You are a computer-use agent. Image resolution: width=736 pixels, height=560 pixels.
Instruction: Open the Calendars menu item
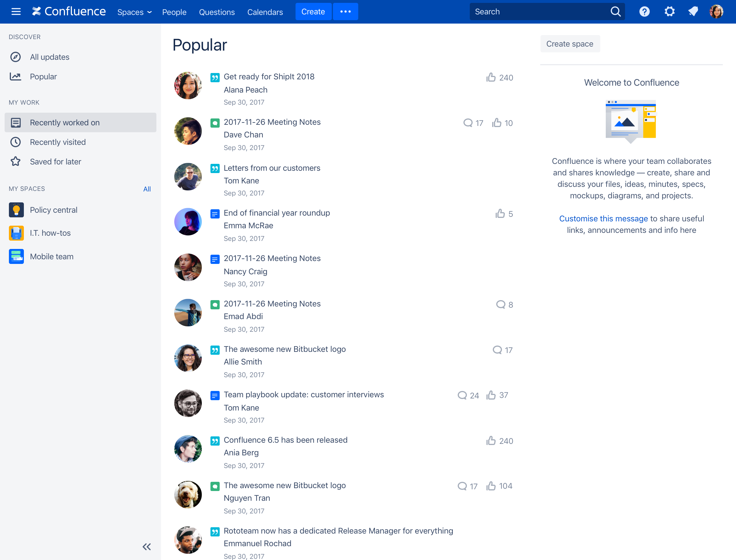coord(265,12)
